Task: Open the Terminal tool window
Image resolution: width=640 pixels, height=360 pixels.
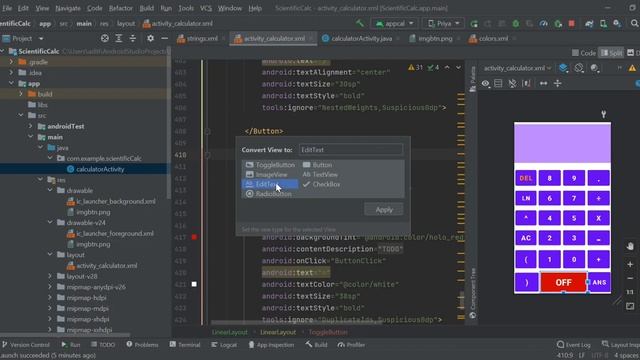Action: coord(184,345)
